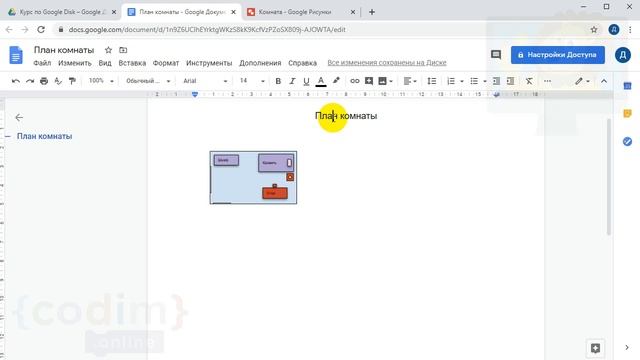Run spell check icon

[x=58, y=81]
